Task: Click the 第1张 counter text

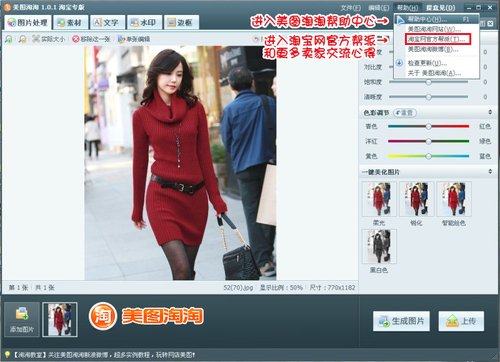Action: 18,287
